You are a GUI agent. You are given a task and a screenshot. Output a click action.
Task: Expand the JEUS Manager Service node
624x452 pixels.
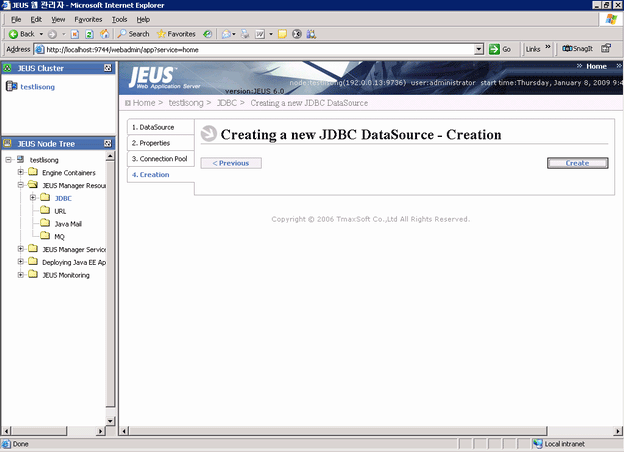coord(21,249)
